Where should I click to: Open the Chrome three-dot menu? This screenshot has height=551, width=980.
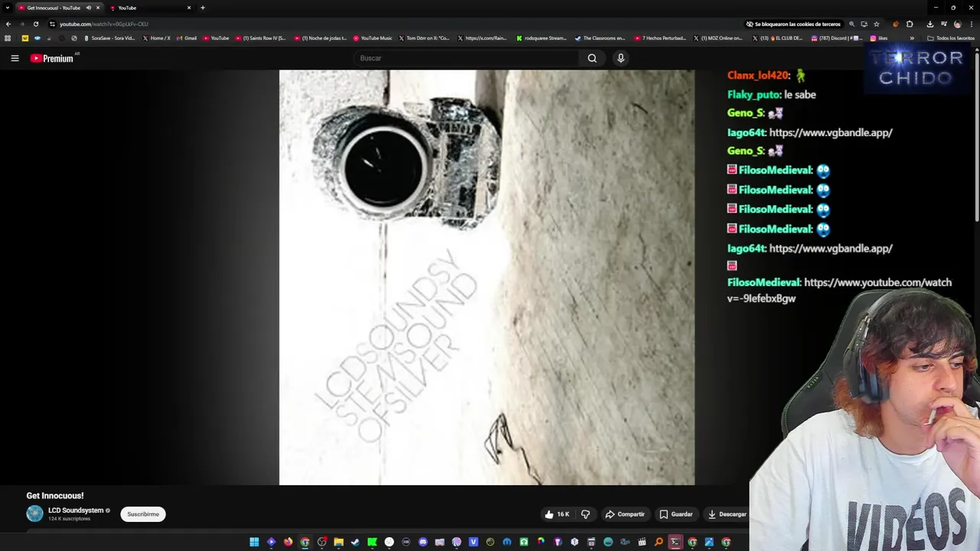coord(972,24)
